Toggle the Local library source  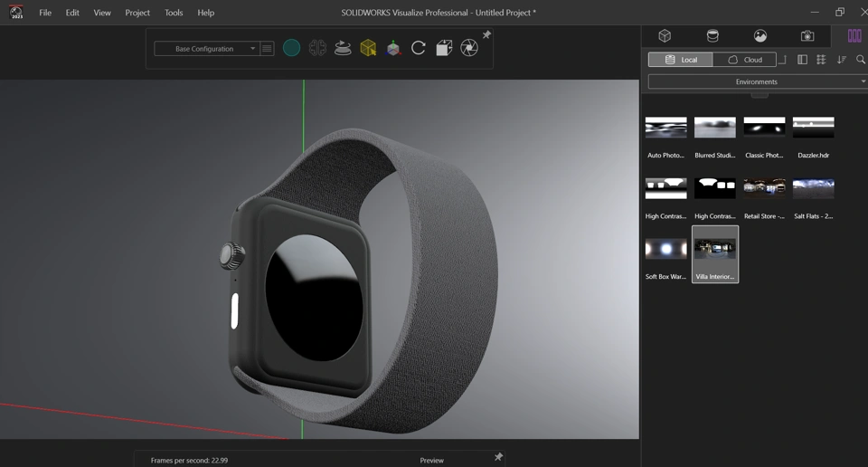[x=681, y=60]
